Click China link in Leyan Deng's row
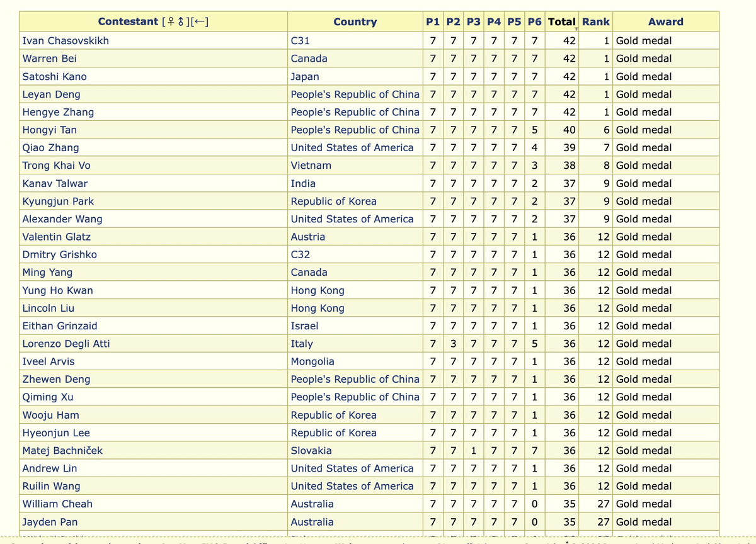 pos(355,94)
